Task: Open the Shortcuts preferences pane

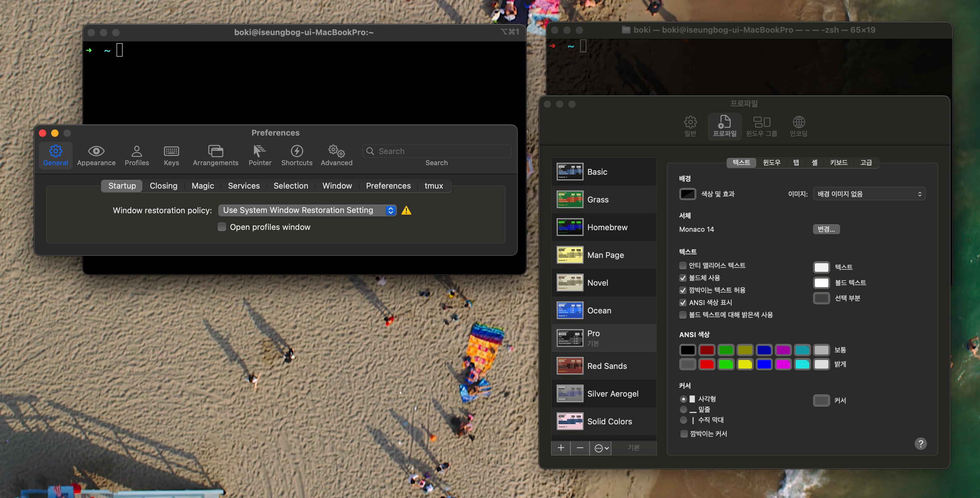Action: [x=297, y=155]
